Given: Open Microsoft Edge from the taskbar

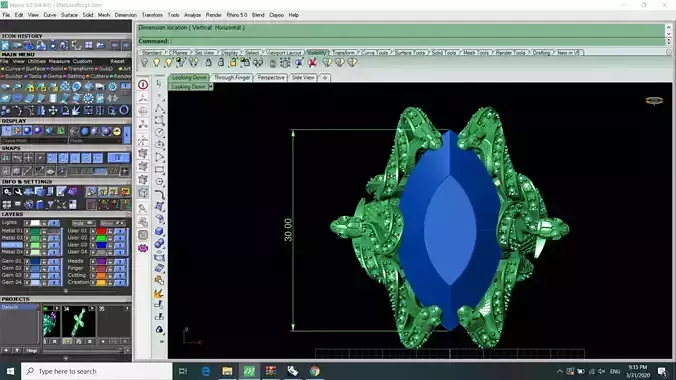Looking at the screenshot, I should (x=206, y=371).
